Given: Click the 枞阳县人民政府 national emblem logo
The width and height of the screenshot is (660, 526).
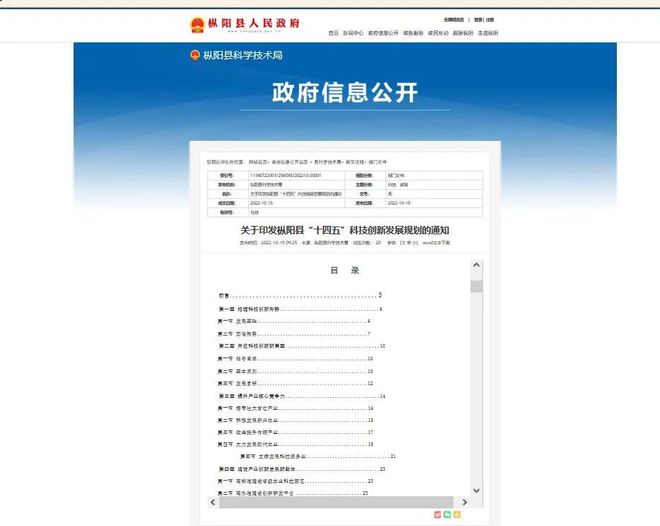Looking at the screenshot, I should 197,25.
